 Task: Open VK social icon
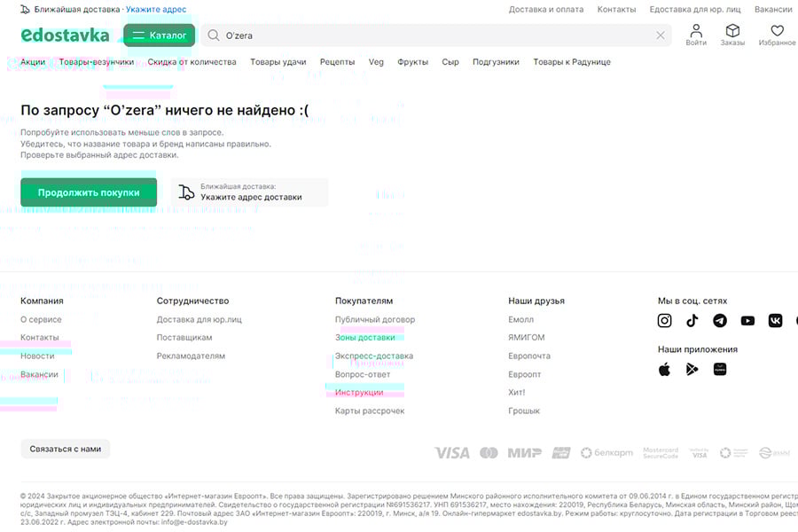pos(775,320)
